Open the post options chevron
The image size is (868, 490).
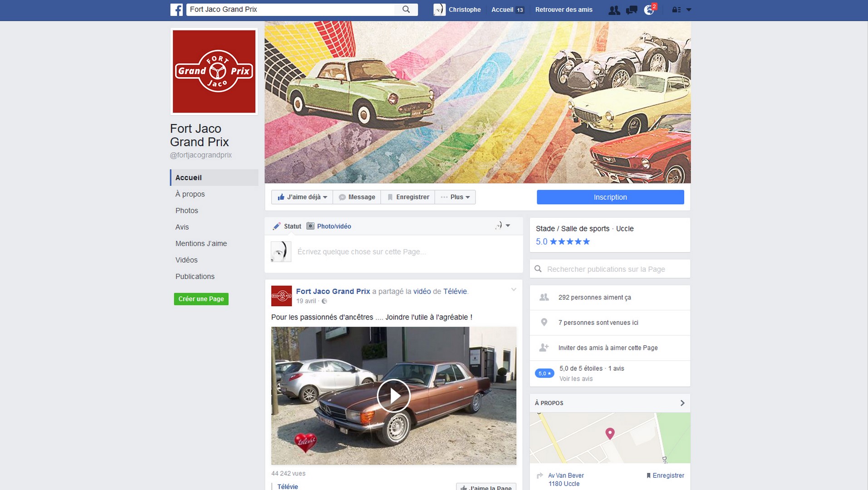[x=513, y=289]
